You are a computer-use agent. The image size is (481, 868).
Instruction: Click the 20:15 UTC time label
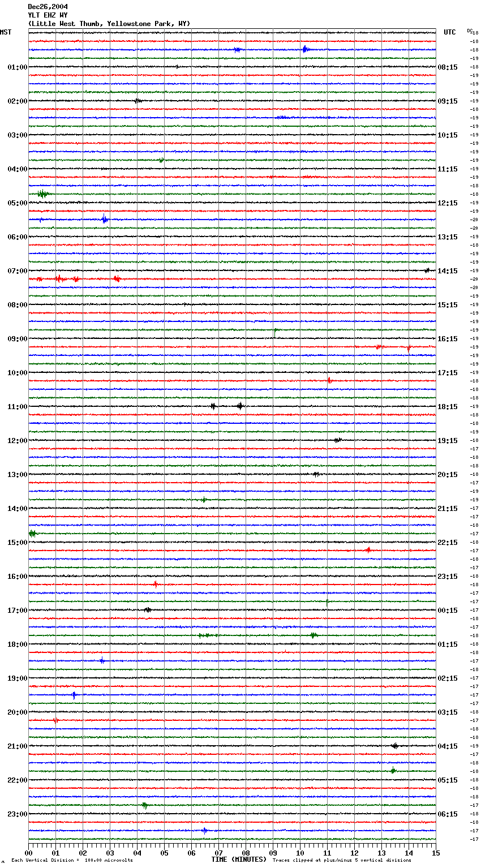pyautogui.click(x=448, y=475)
